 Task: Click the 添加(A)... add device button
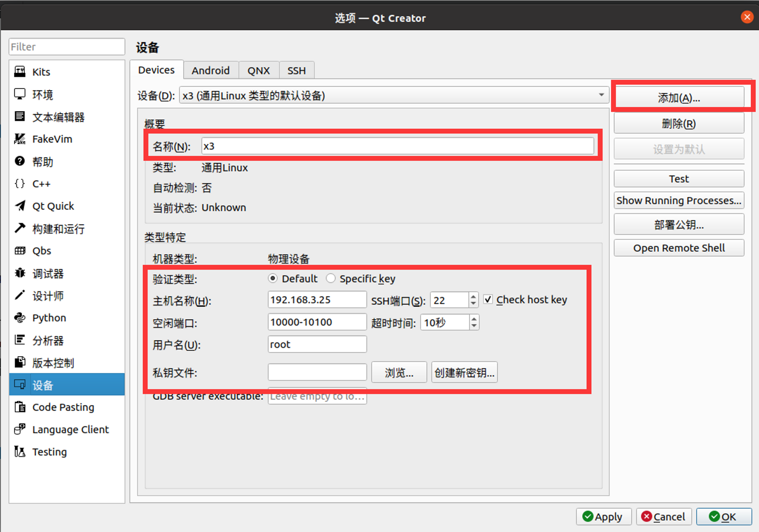pyautogui.click(x=679, y=98)
